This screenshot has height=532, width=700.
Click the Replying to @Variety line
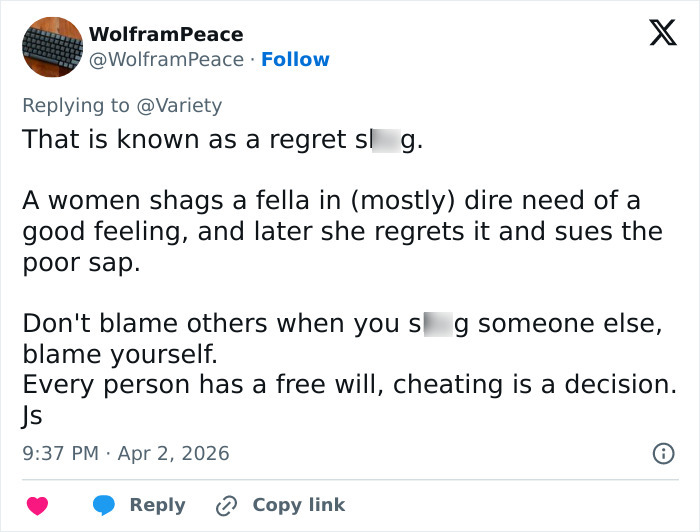click(122, 105)
